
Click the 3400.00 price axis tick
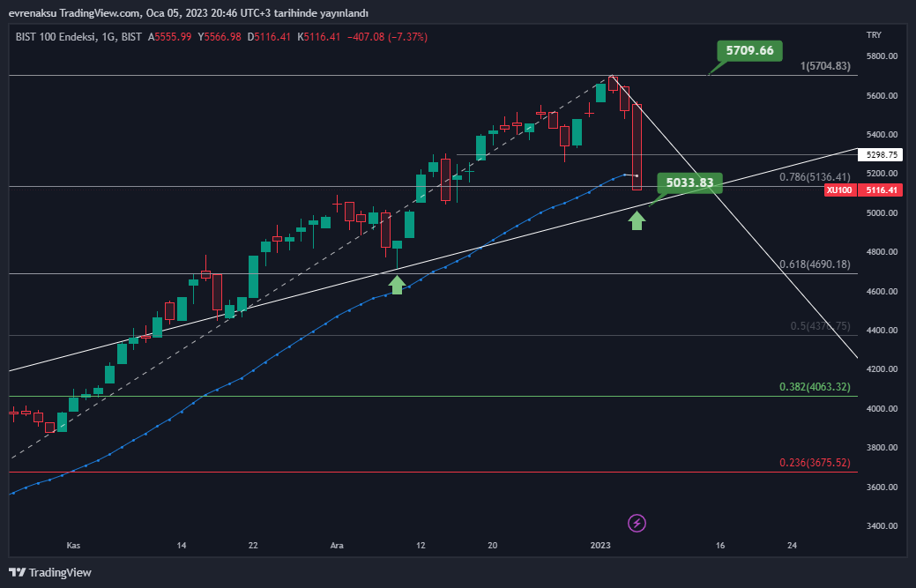point(882,526)
